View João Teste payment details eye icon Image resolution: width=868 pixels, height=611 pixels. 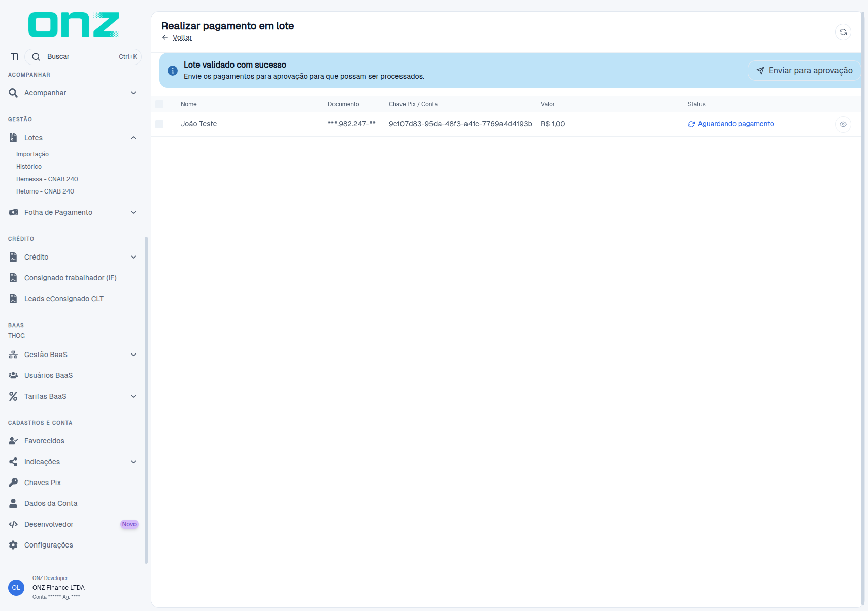coord(843,124)
